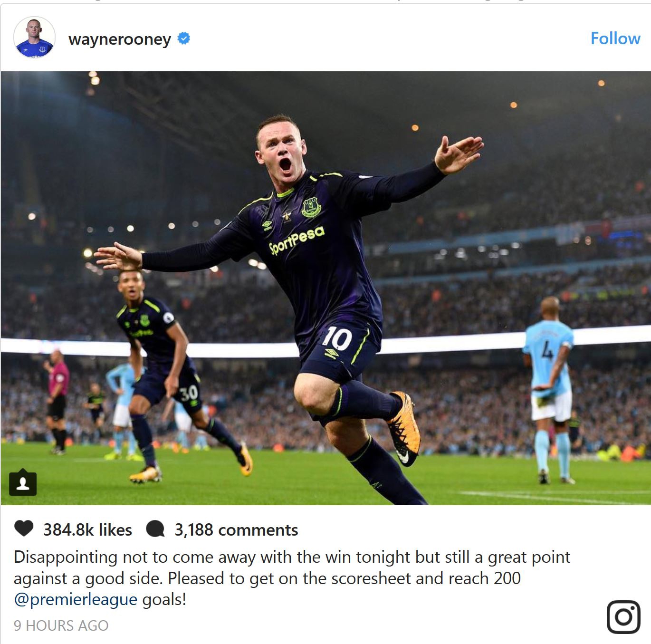Click the waynerooney username
This screenshot has width=651, height=644.
point(120,39)
